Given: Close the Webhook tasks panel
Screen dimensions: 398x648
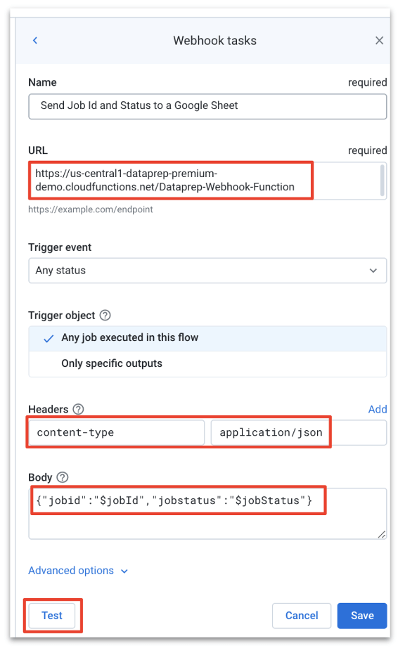Looking at the screenshot, I should pyautogui.click(x=379, y=40).
